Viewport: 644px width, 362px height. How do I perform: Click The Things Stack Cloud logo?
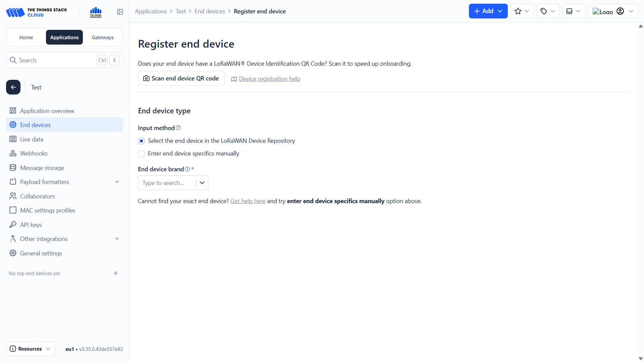coord(37,12)
